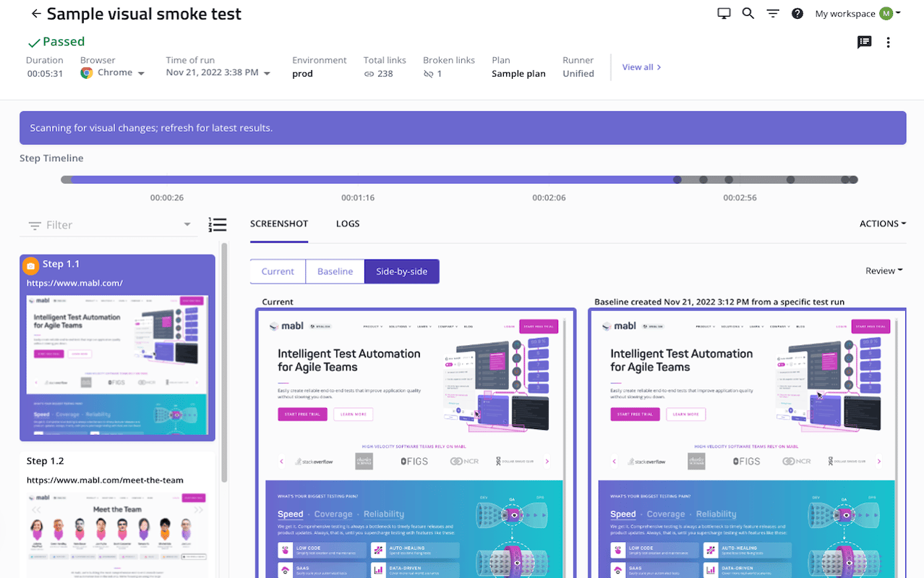
Task: Click the total links chain icon
Action: click(x=369, y=74)
